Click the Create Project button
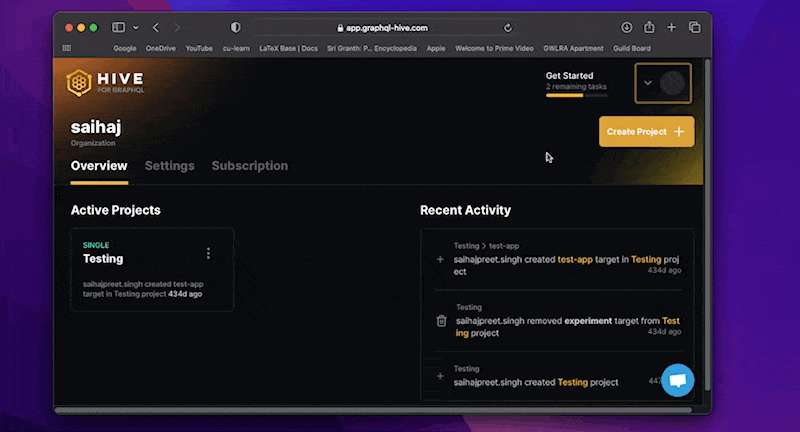The image size is (800, 432). pos(646,132)
